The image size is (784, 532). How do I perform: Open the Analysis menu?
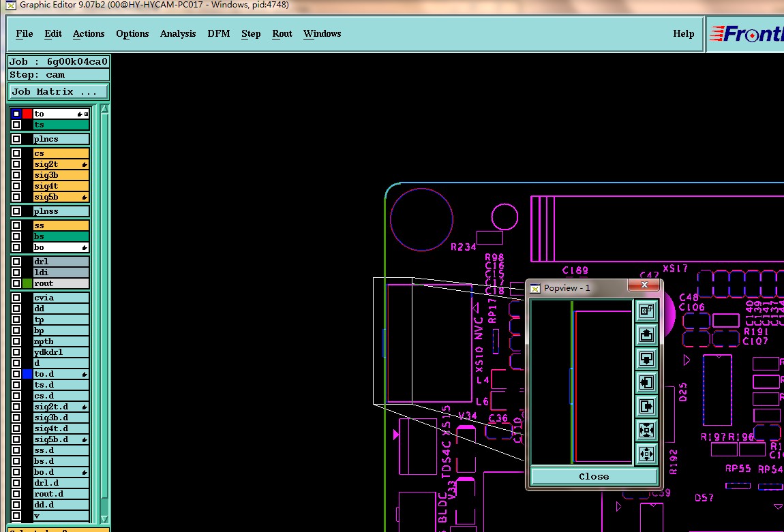178,33
